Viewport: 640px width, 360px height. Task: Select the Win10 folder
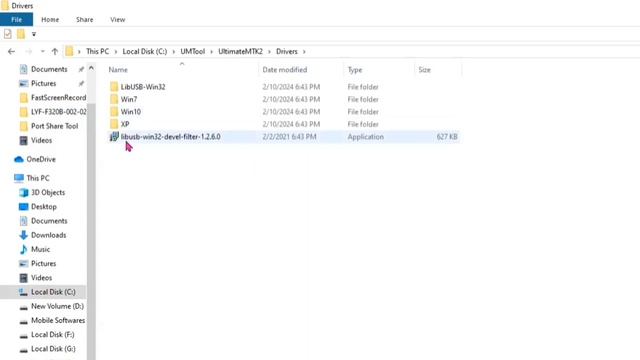[x=131, y=112]
